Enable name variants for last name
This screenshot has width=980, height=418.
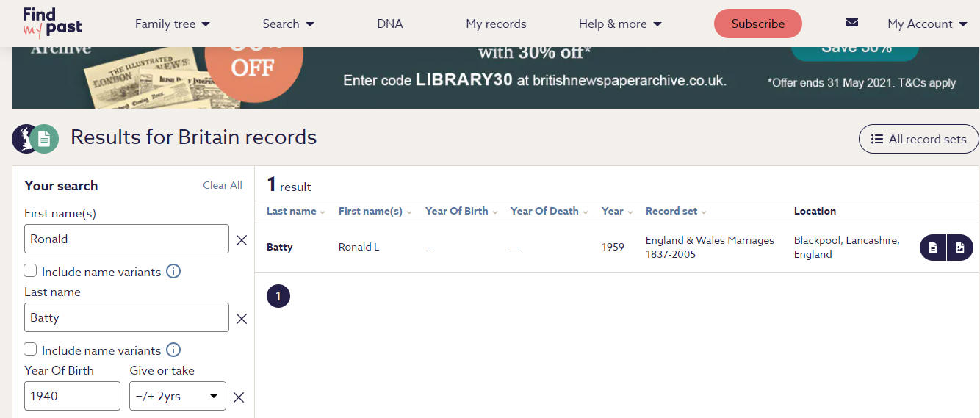[x=30, y=349]
